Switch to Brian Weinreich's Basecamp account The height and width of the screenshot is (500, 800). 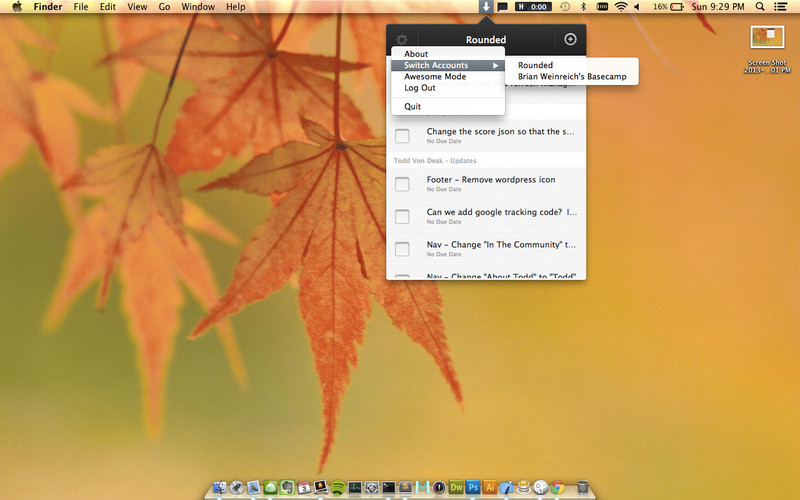[x=571, y=77]
